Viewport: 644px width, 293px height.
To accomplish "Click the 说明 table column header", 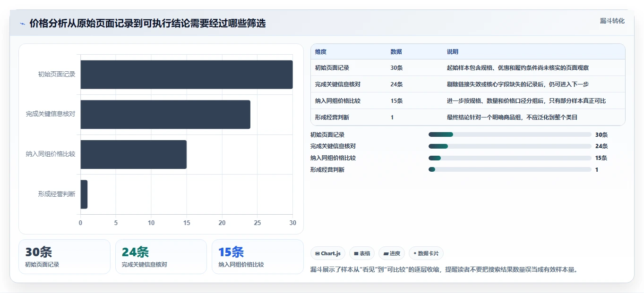I will coord(453,52).
